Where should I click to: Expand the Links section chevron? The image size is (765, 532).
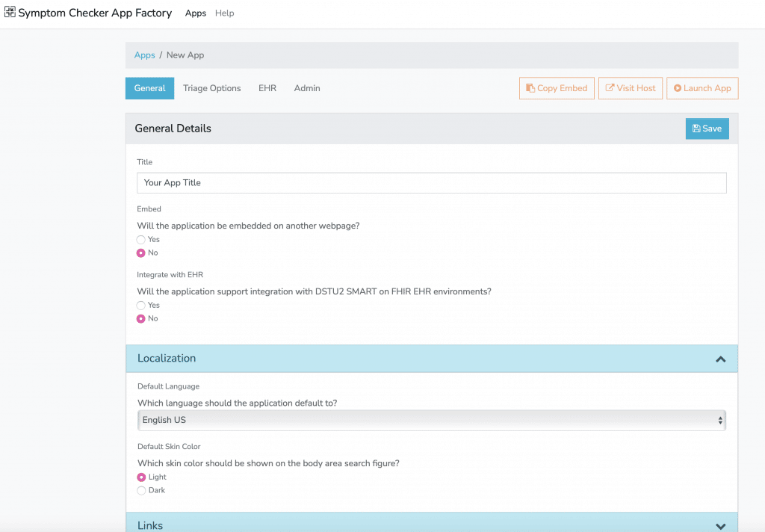[721, 526]
